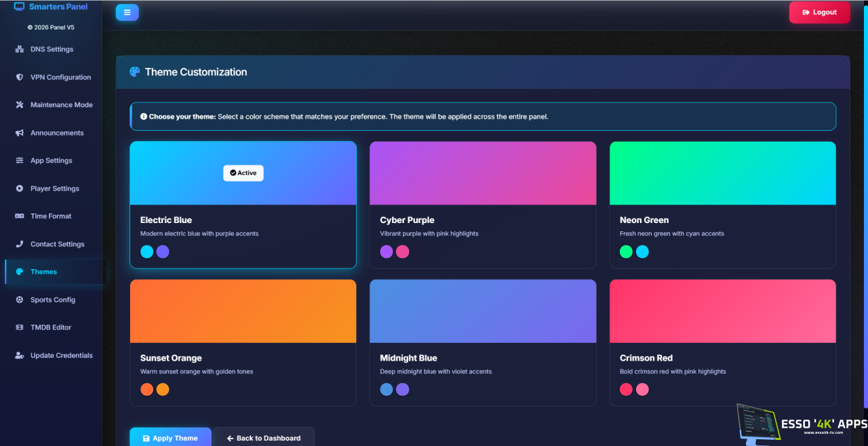Select the Cyber Purple theme card
This screenshot has width=868, height=446.
483,205
